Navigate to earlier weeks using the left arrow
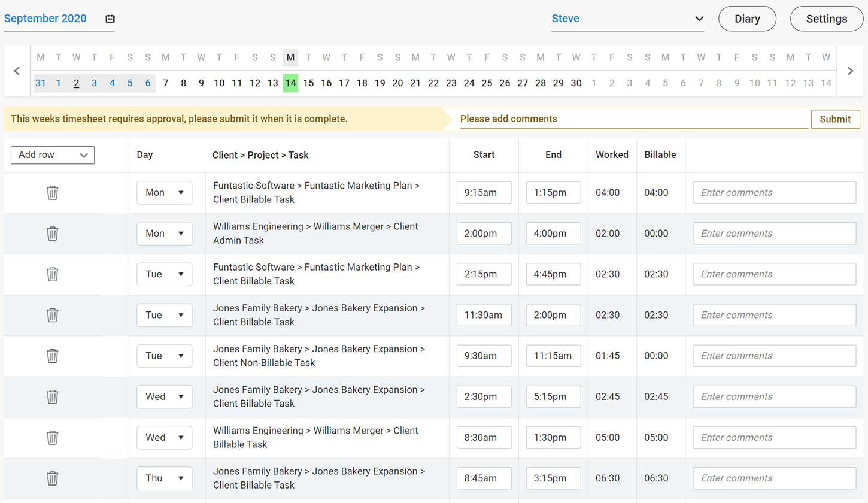 pyautogui.click(x=17, y=71)
